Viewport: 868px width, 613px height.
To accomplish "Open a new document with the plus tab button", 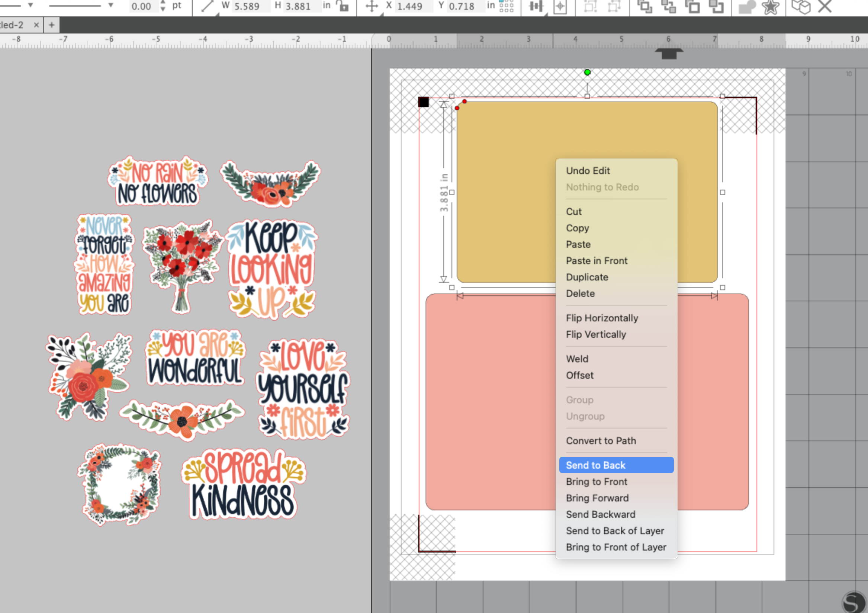I will [51, 25].
